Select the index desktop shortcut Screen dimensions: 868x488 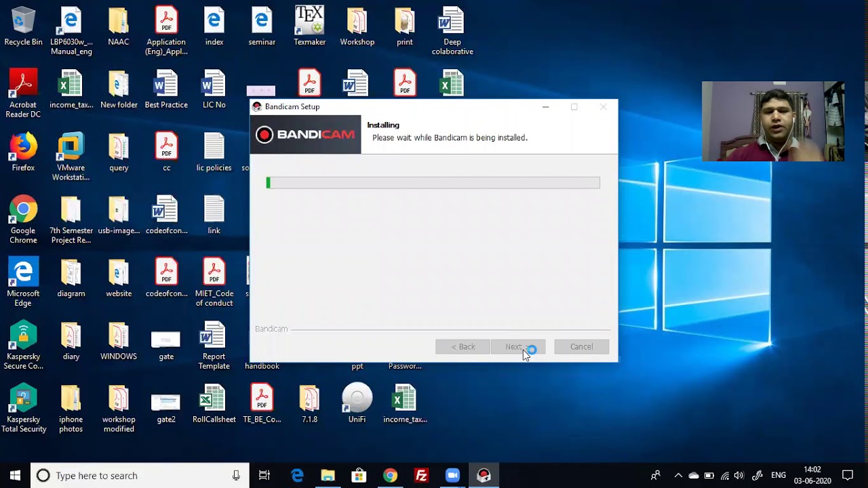214,27
